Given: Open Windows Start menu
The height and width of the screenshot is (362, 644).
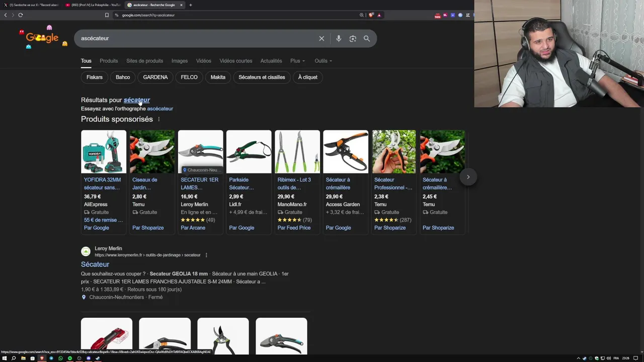Looking at the screenshot, I should (5, 358).
